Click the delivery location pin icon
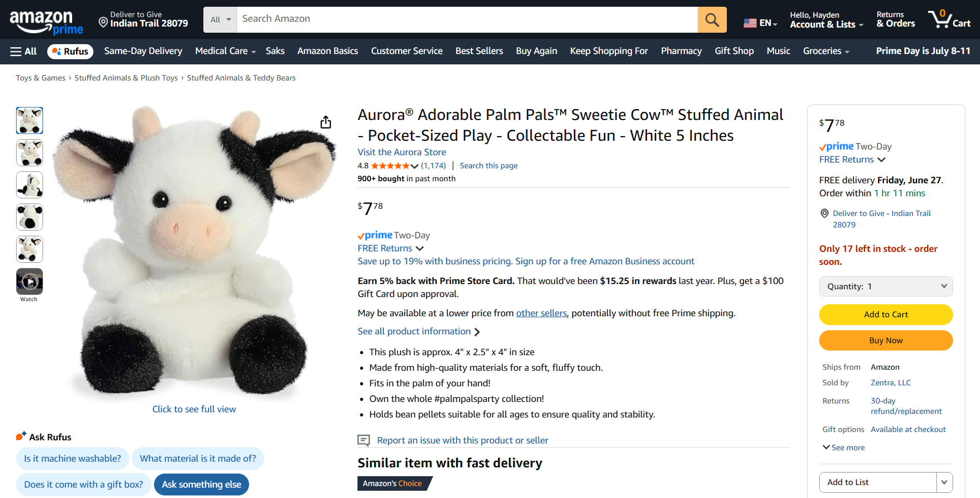The width and height of the screenshot is (980, 498). 103,22
